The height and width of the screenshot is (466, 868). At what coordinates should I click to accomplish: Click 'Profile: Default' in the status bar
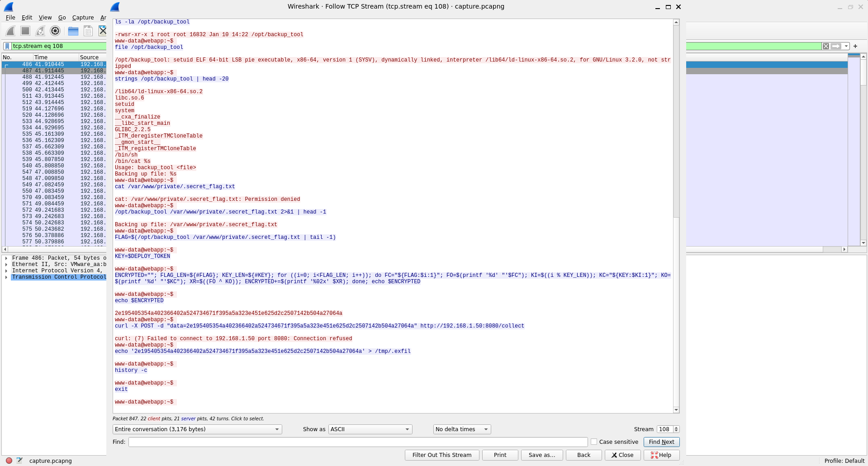844,461
